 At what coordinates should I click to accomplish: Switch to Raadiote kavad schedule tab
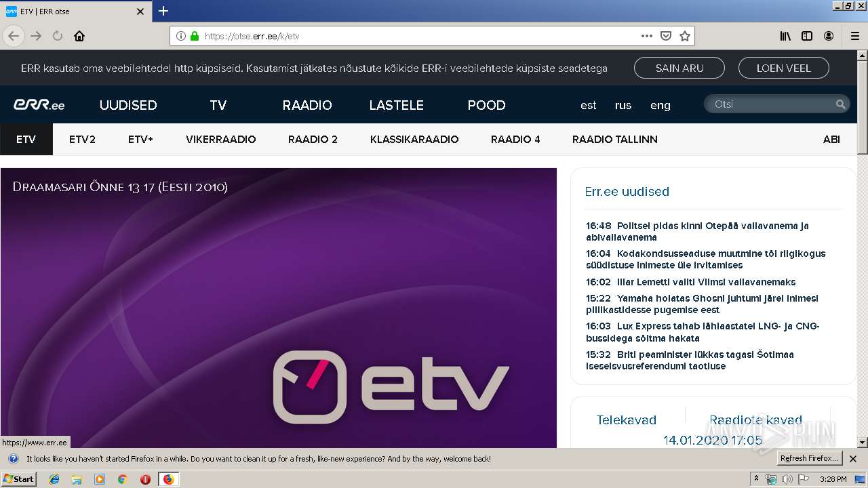click(x=755, y=420)
